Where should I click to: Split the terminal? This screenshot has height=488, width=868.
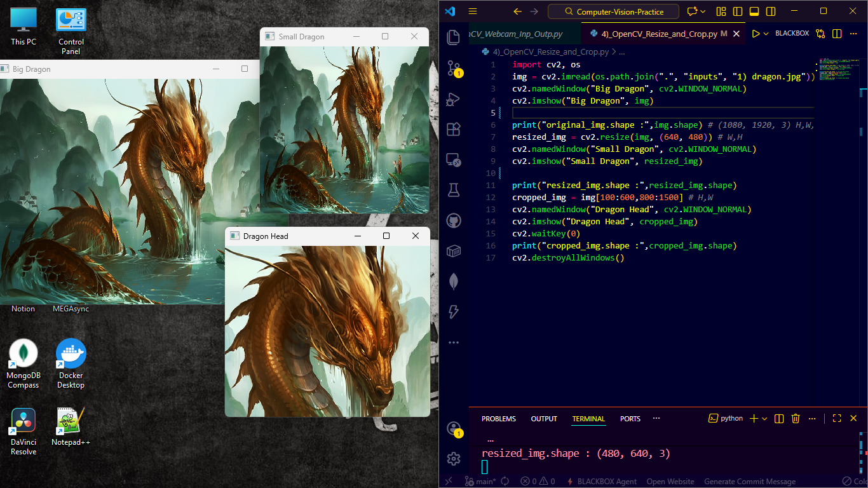pyautogui.click(x=780, y=418)
